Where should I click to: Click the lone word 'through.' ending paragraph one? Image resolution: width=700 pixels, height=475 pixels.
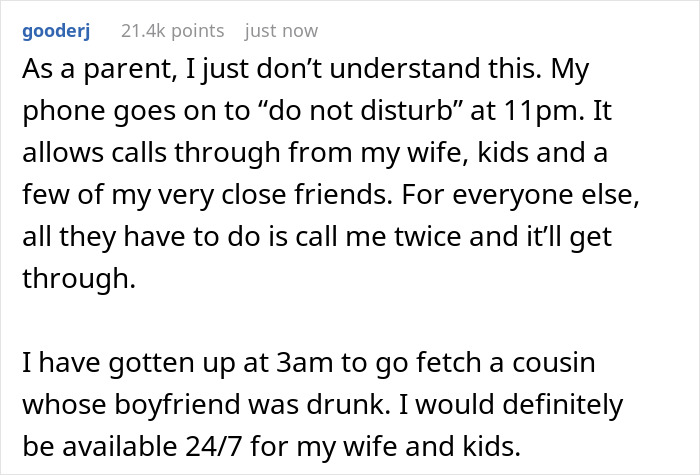tap(79, 279)
